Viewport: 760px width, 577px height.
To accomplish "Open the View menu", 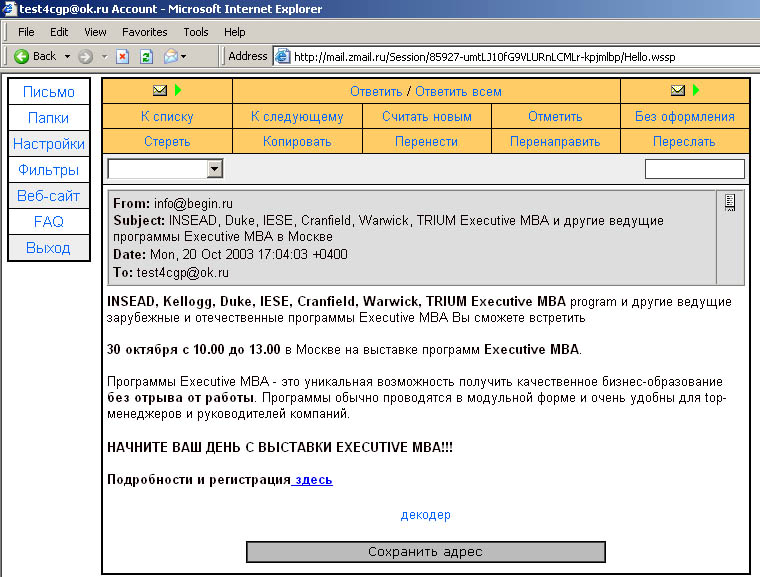I will (x=95, y=32).
